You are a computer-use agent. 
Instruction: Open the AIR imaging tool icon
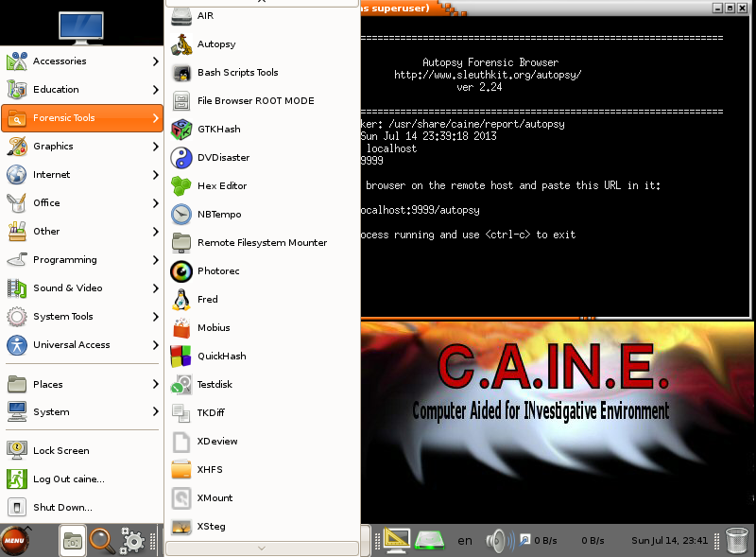coord(181,16)
